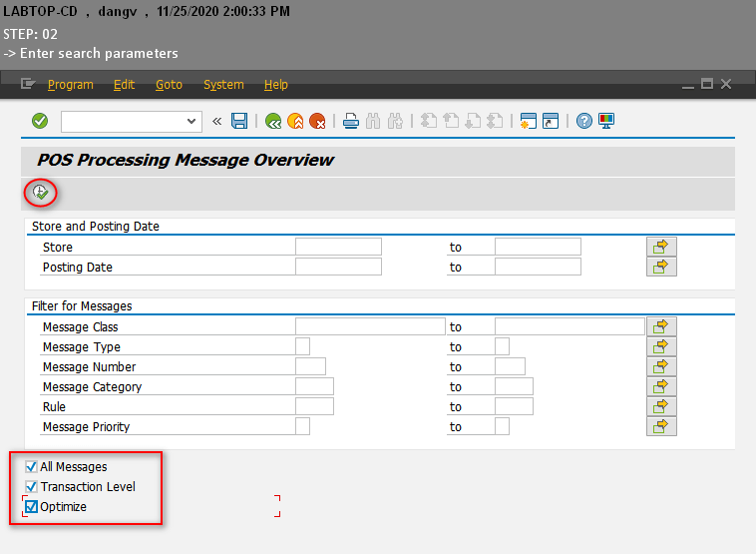This screenshot has height=554, width=756.
Task: Disable the Optimize checkbox
Action: coord(31,507)
